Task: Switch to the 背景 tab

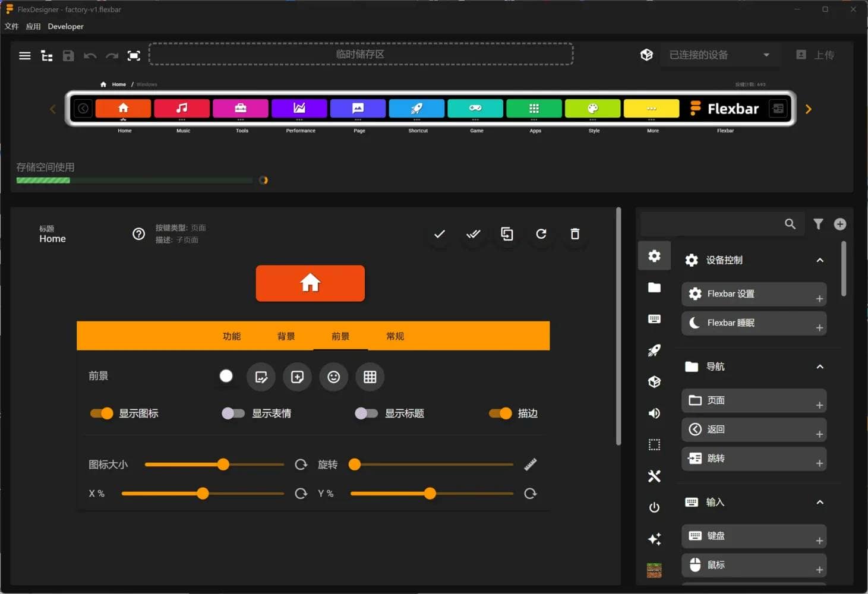Action: pos(286,336)
